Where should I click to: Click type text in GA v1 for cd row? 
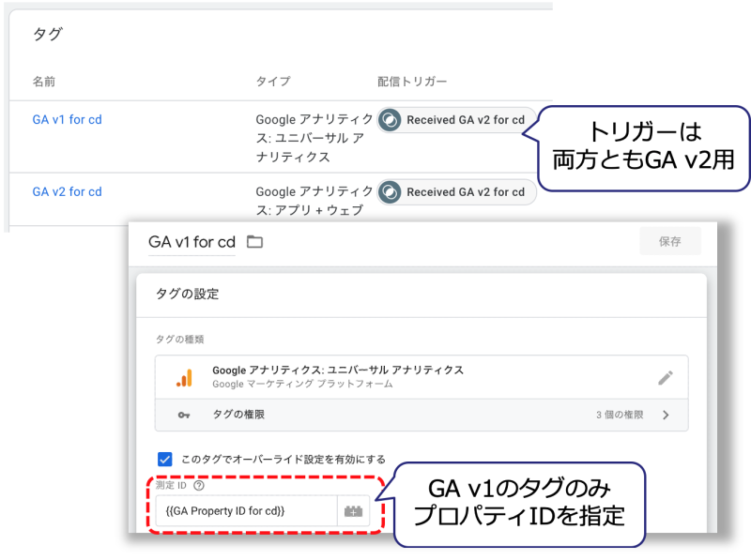click(x=314, y=138)
